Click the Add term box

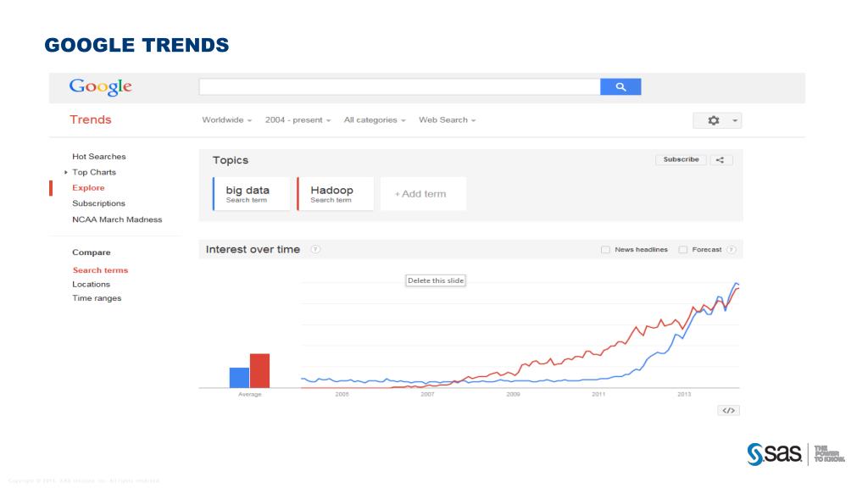[424, 194]
